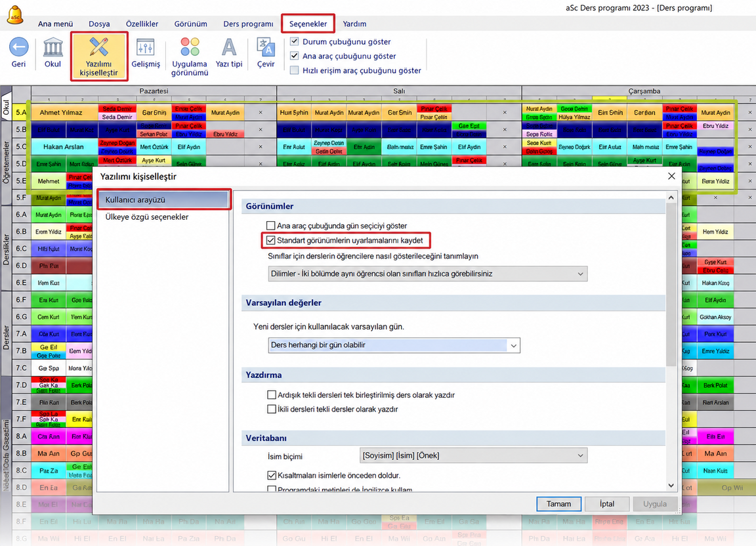Open the Ders programı menu
The width and height of the screenshot is (756, 546).
tap(248, 24)
